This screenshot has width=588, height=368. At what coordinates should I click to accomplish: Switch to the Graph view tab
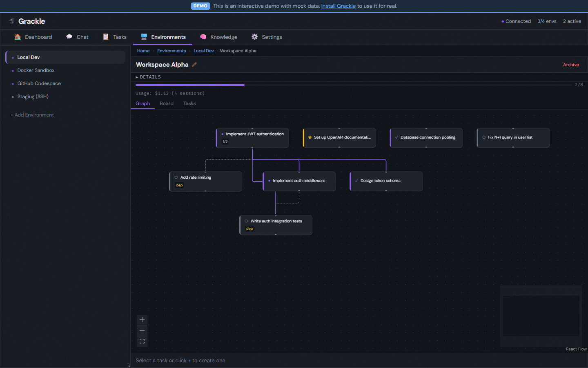pos(143,103)
